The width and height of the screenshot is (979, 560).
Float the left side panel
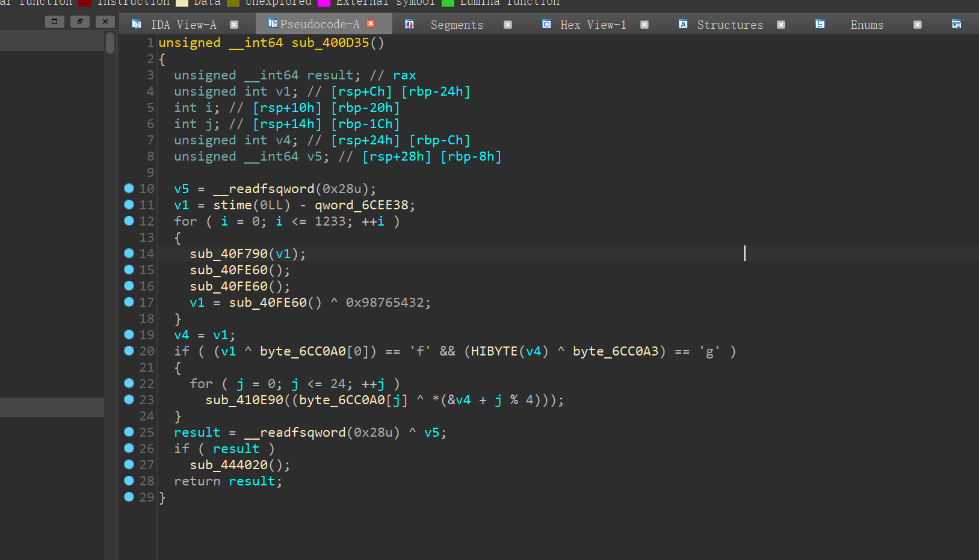click(x=79, y=22)
